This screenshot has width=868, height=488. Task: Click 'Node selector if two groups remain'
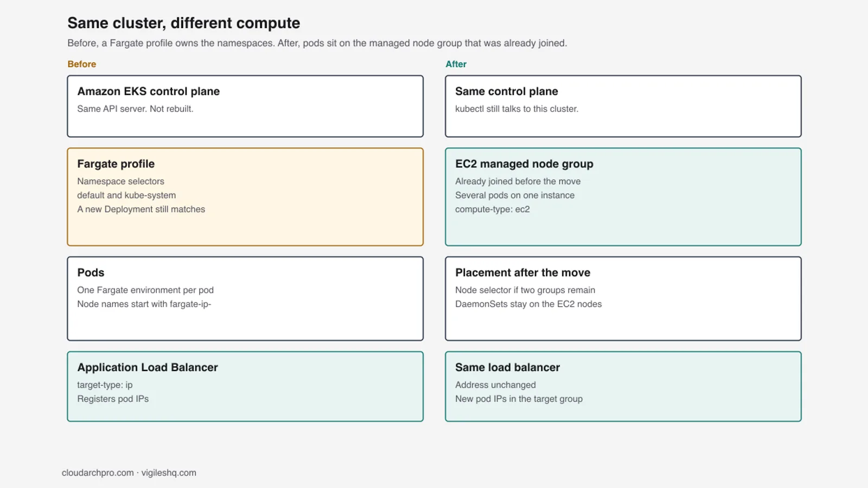point(525,290)
